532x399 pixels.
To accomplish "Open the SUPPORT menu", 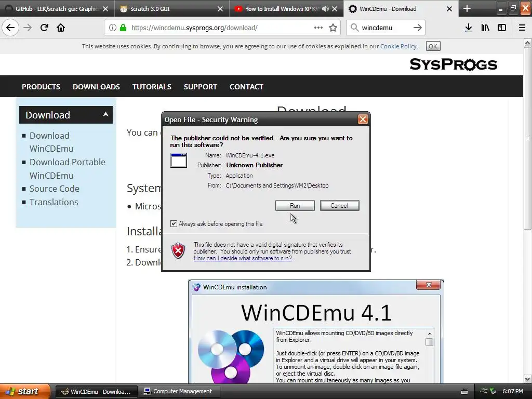I will click(x=200, y=87).
